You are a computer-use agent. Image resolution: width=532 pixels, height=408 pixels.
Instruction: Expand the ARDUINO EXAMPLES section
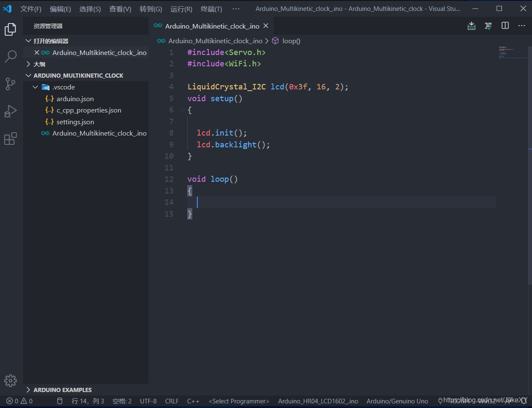(29, 390)
